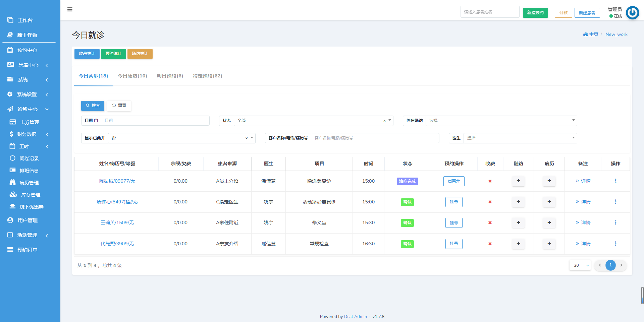The image size is (644, 322).
Task: Open 预约中心 in the sidebar
Action: [x=30, y=50]
